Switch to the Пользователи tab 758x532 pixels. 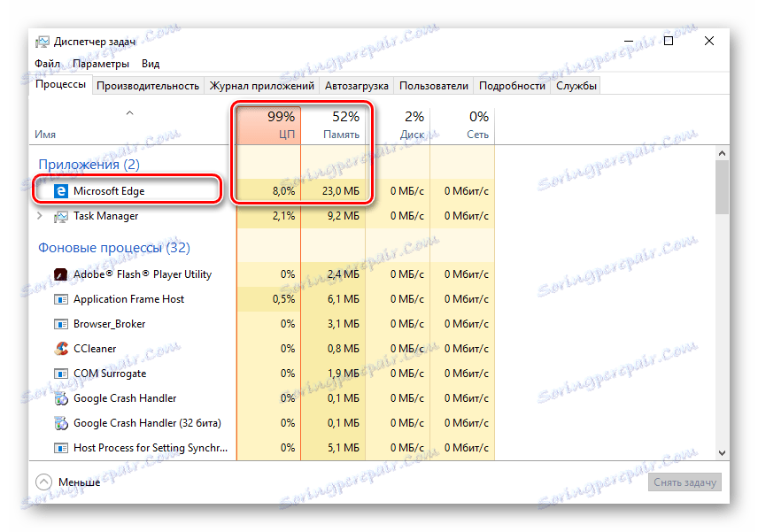[x=434, y=86]
